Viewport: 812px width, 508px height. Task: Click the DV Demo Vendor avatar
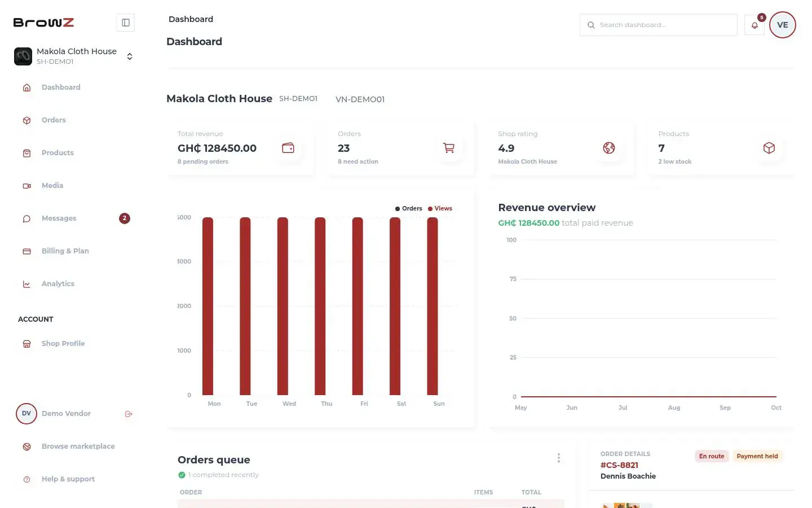tap(27, 414)
